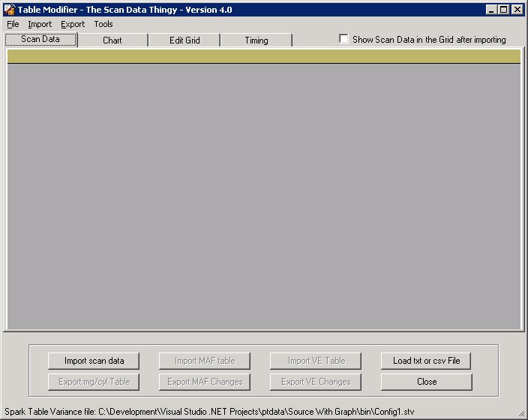Viewport: 528px width, 420px height.
Task: Click the Export VE Changes button
Action: [x=316, y=382]
